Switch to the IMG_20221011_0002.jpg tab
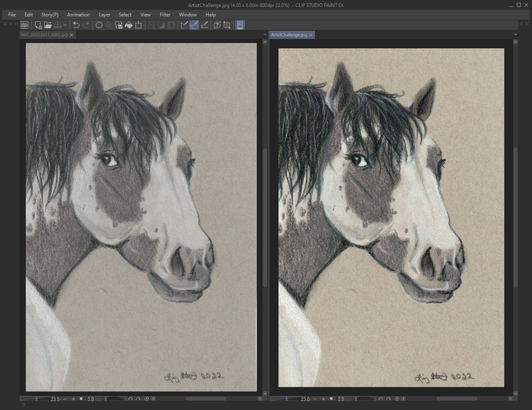 click(x=44, y=35)
